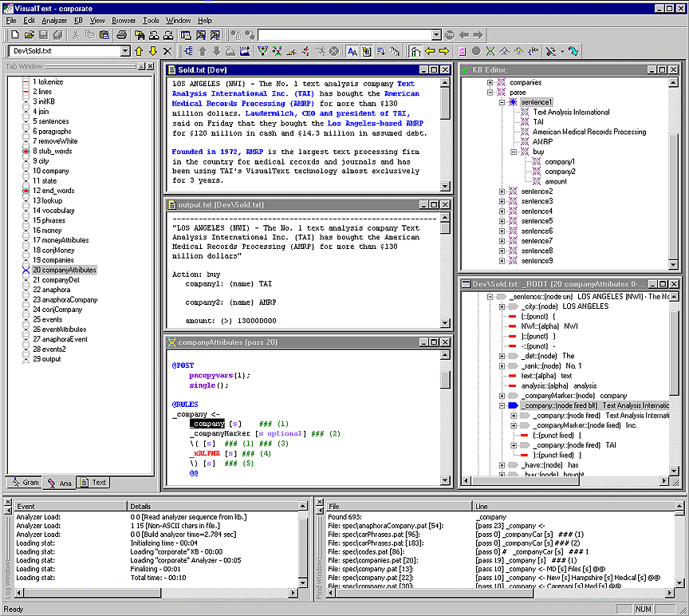The width and height of the screenshot is (689, 616).
Task: Click the yellow down arrow beside file dropdown
Action: [152, 51]
